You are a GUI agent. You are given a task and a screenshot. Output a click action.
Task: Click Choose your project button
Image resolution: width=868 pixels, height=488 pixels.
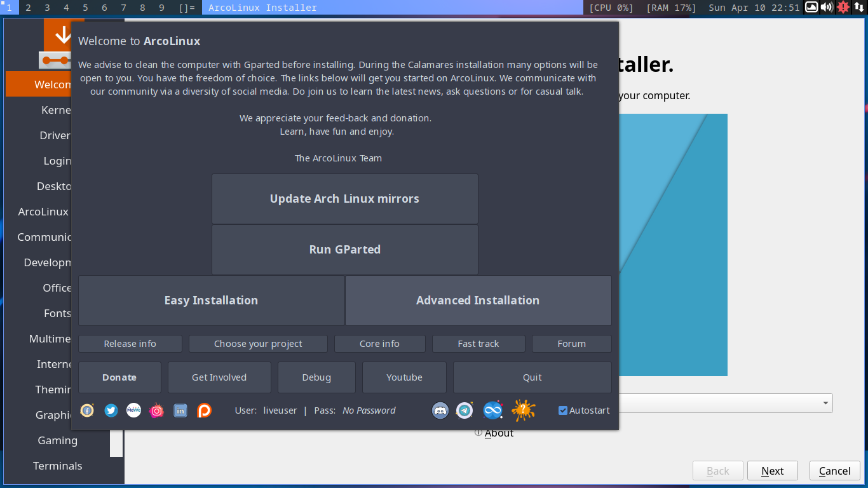pos(258,344)
